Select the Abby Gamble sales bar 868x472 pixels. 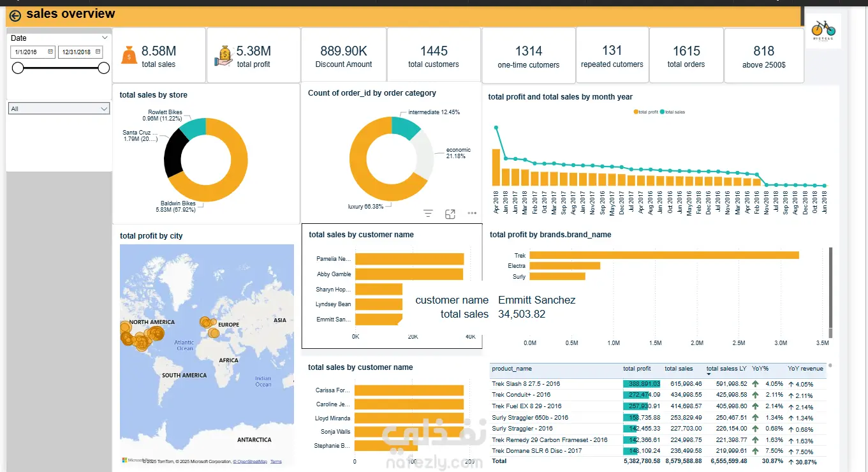click(x=409, y=274)
